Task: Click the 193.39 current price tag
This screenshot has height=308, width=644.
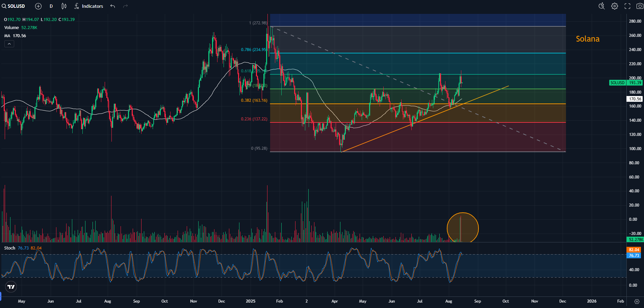Action: tap(635, 83)
